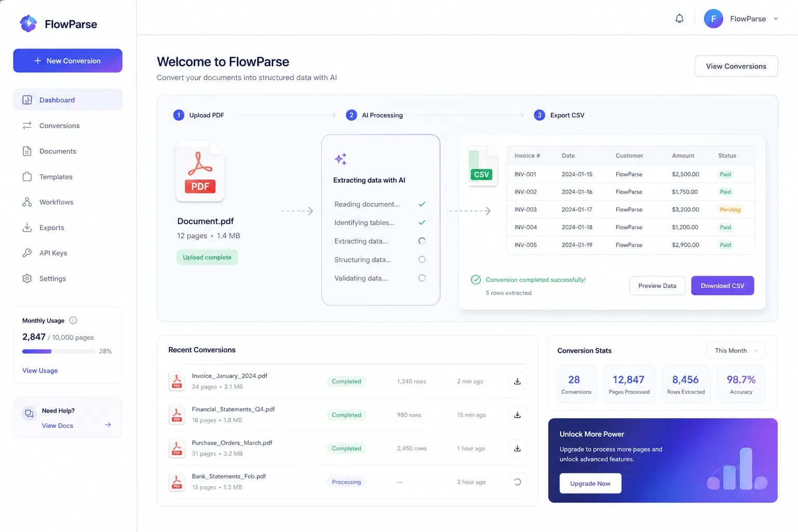Expand the FlowParse account menu chevron
The height and width of the screenshot is (532, 798).
point(776,19)
